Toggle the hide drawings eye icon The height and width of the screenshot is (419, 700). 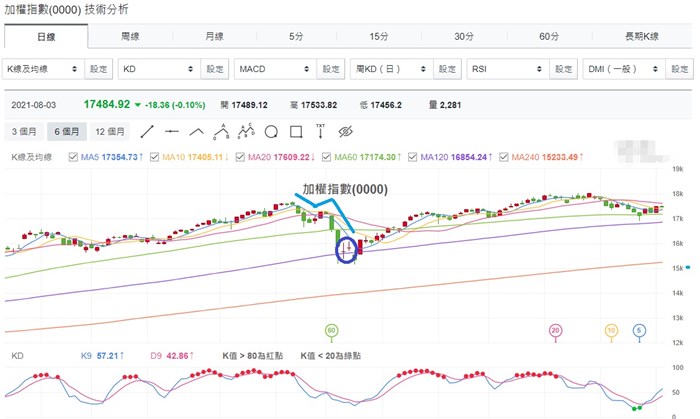(347, 131)
